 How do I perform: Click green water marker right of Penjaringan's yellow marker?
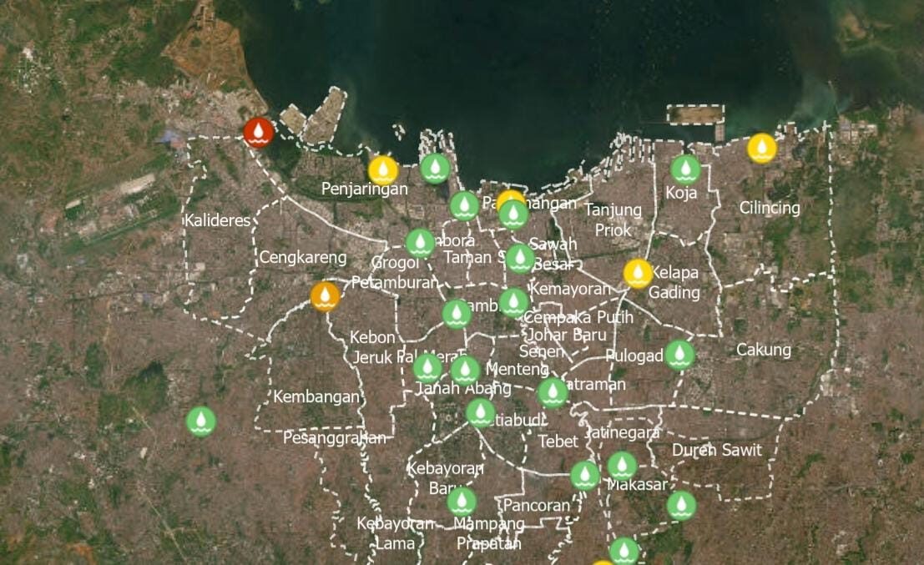point(435,169)
